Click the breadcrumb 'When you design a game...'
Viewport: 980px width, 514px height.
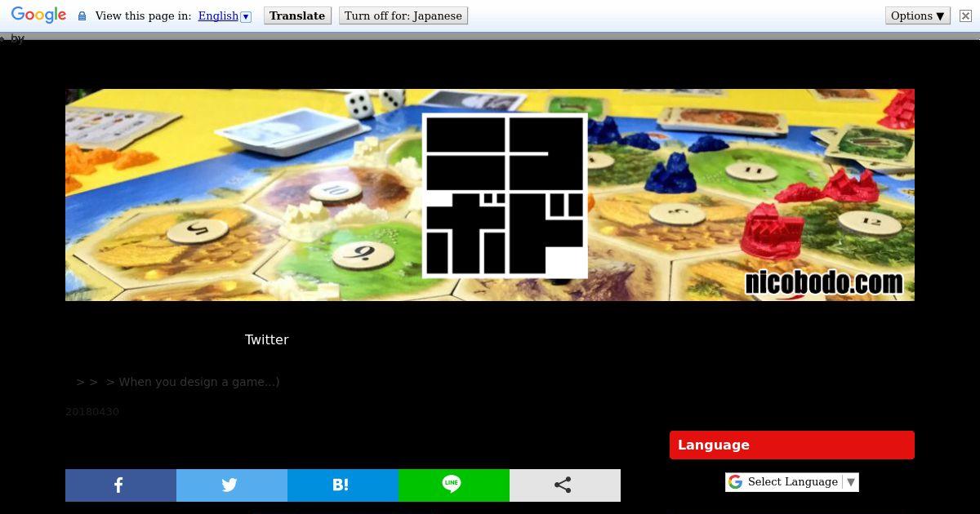[199, 382]
